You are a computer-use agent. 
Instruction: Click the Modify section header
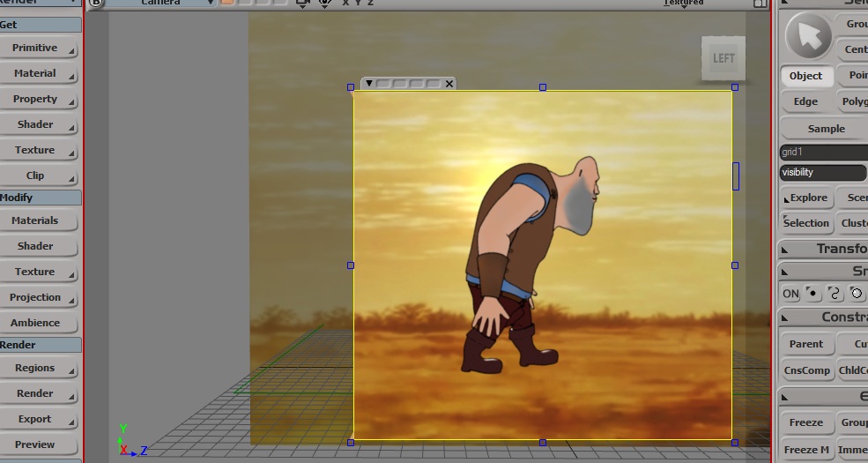(41, 198)
